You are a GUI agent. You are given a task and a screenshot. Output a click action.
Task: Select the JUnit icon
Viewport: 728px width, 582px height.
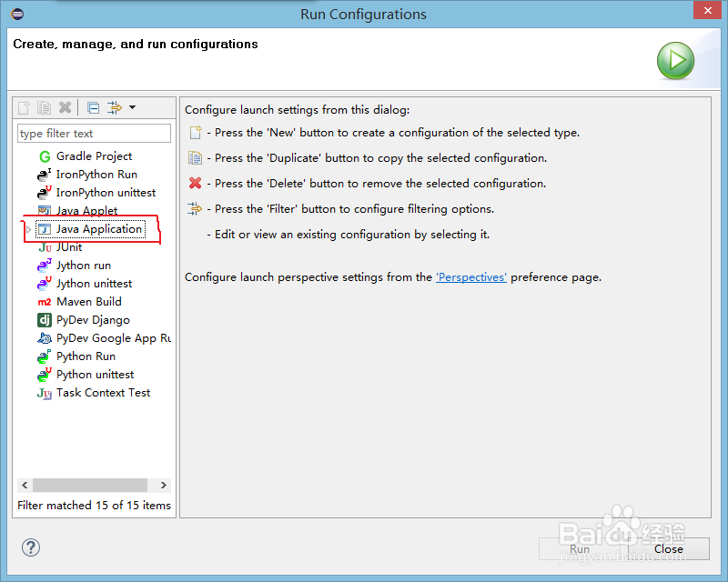45,247
